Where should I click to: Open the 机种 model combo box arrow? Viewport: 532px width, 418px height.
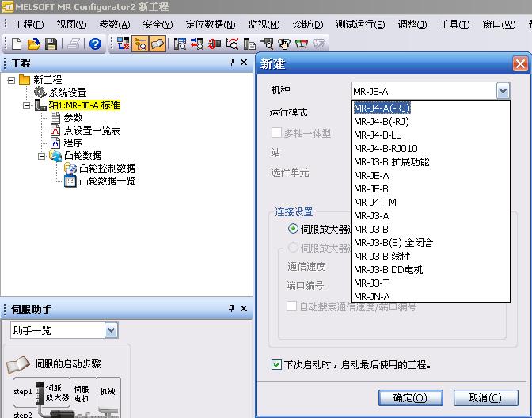[503, 91]
